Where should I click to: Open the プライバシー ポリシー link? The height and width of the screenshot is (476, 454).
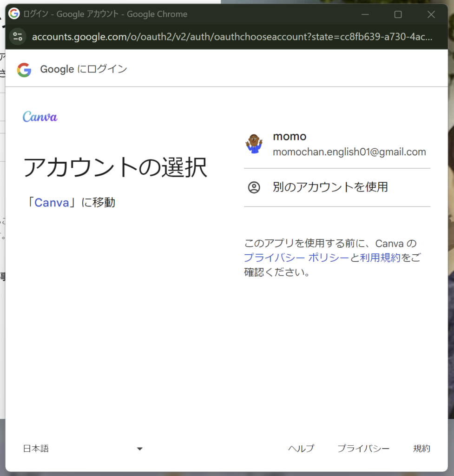(296, 258)
